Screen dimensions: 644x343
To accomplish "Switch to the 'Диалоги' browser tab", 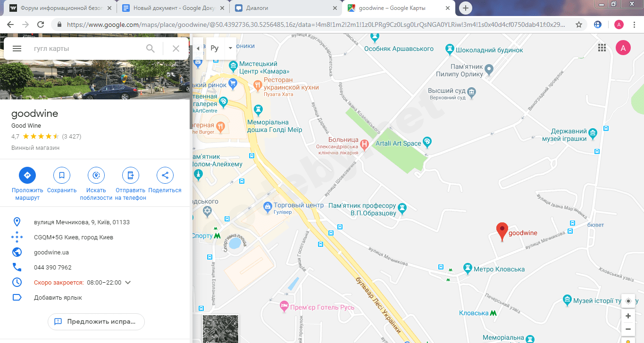I will [x=285, y=8].
